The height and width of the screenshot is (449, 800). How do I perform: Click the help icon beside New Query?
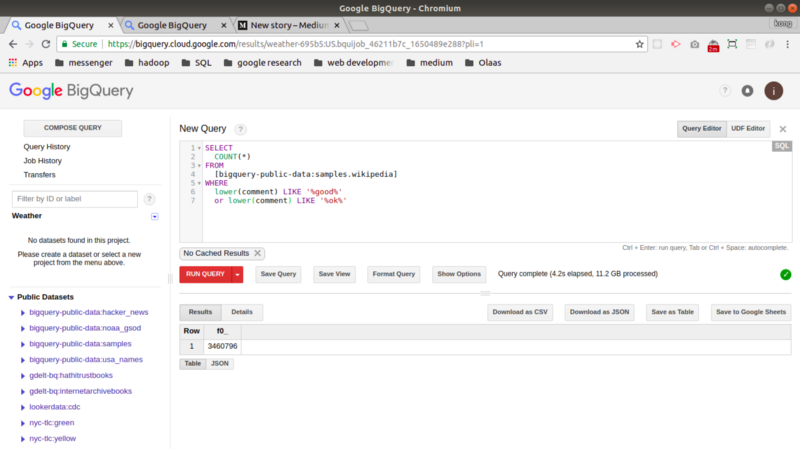tap(240, 129)
